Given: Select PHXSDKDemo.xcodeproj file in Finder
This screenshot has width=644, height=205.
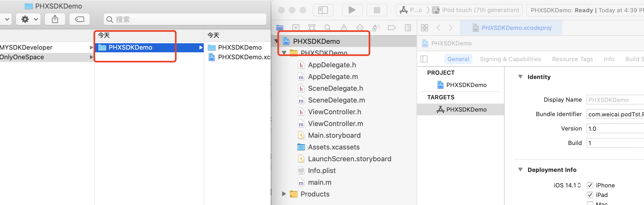Looking at the screenshot, I should (239, 57).
